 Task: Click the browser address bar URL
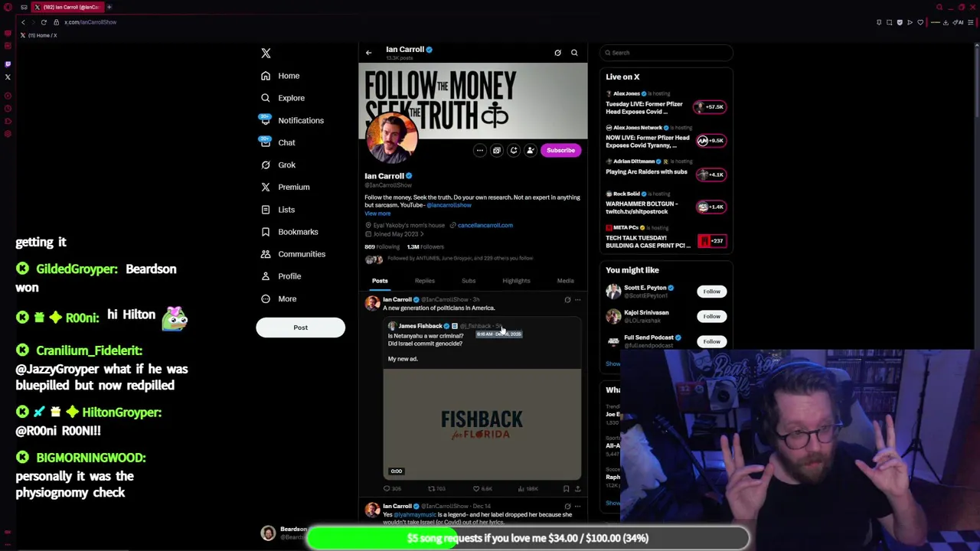coord(90,22)
